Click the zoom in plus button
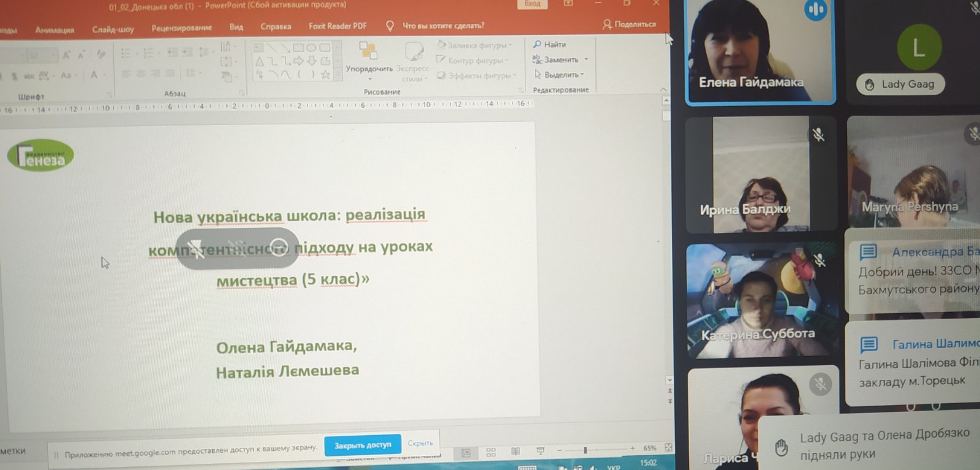The height and width of the screenshot is (470, 980). pos(633,449)
